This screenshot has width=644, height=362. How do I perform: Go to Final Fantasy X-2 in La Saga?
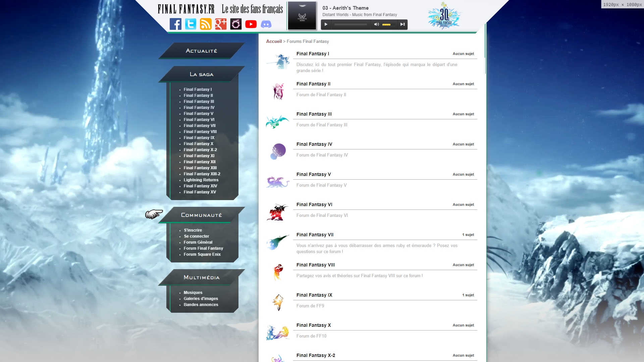pos(200,150)
